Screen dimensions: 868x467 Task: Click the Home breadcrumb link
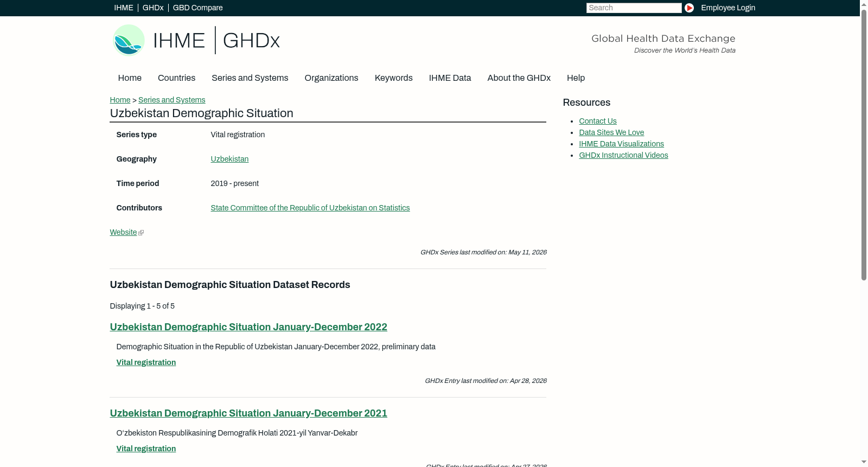coord(120,100)
